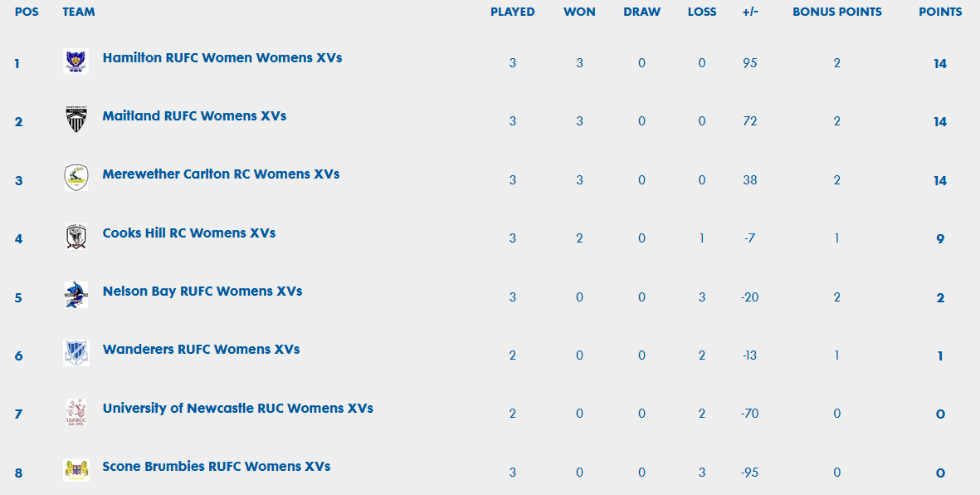Screen dimensions: 980x495
Task: Click the Maitland RUFC shield logo
Action: coord(76,120)
